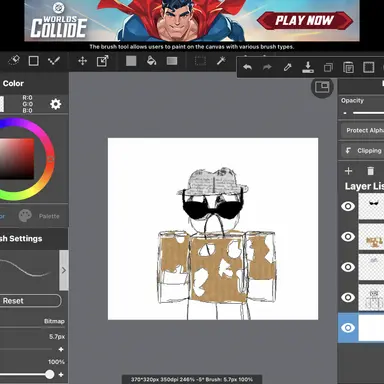Select the Move tool

click(x=82, y=61)
